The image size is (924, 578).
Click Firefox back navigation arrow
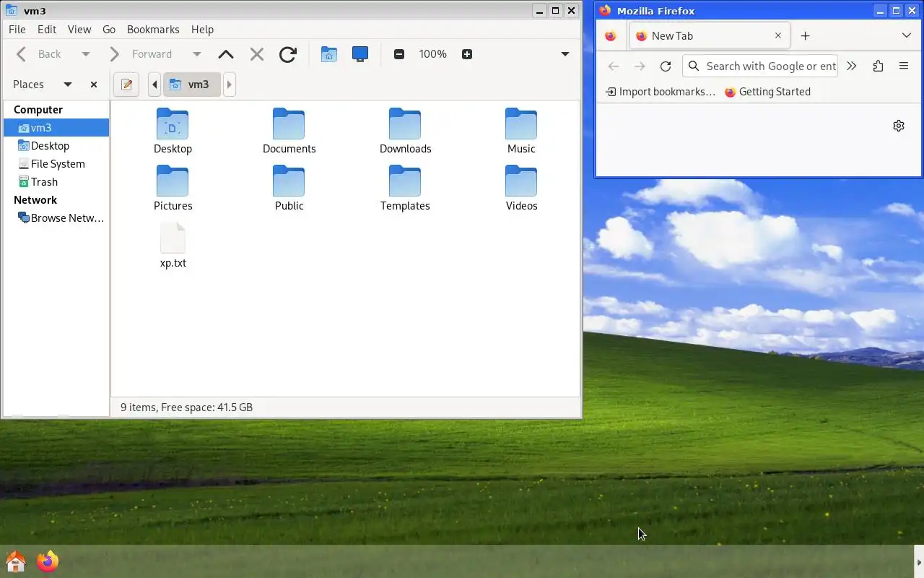pyautogui.click(x=614, y=66)
